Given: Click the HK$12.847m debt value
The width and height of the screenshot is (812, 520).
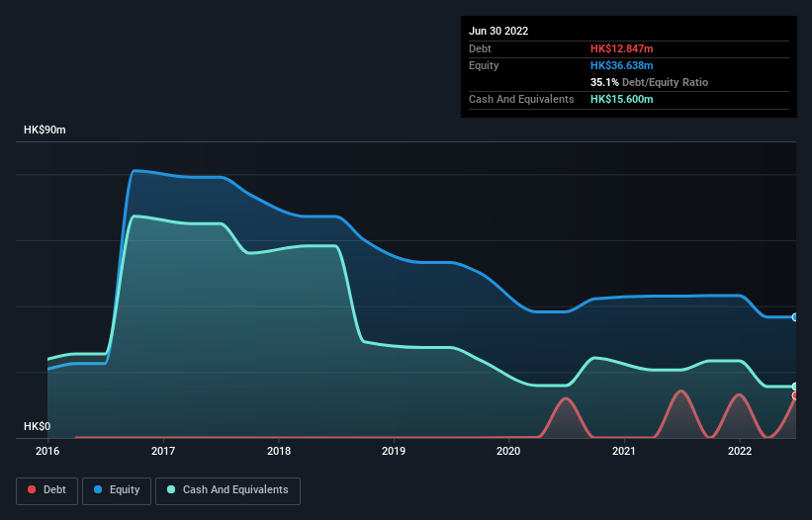Looking at the screenshot, I should pos(621,48).
